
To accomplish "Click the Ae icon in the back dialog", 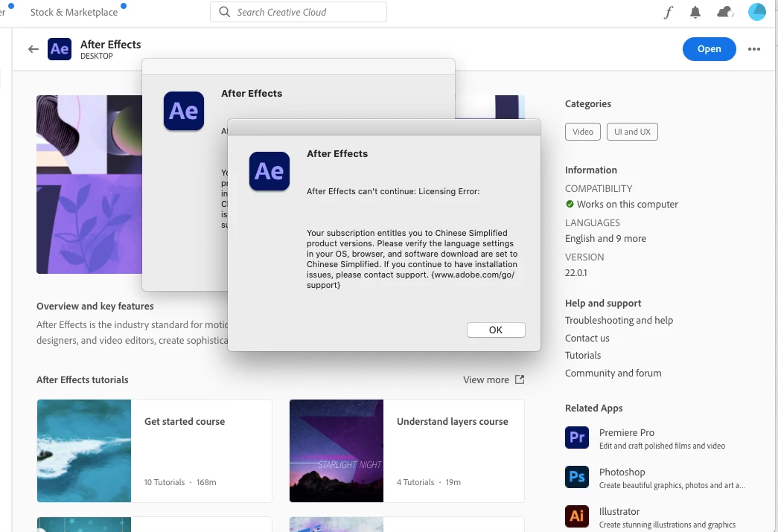I will tap(184, 111).
